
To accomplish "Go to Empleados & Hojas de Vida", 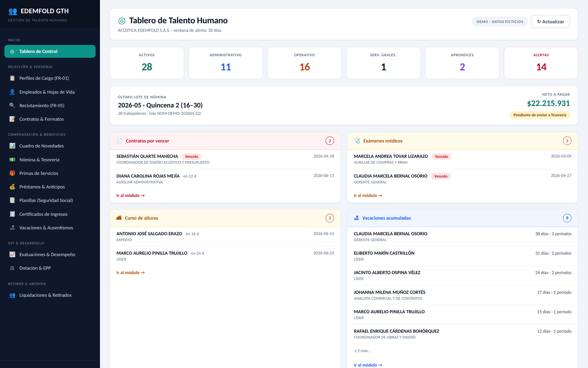I will [50, 92].
